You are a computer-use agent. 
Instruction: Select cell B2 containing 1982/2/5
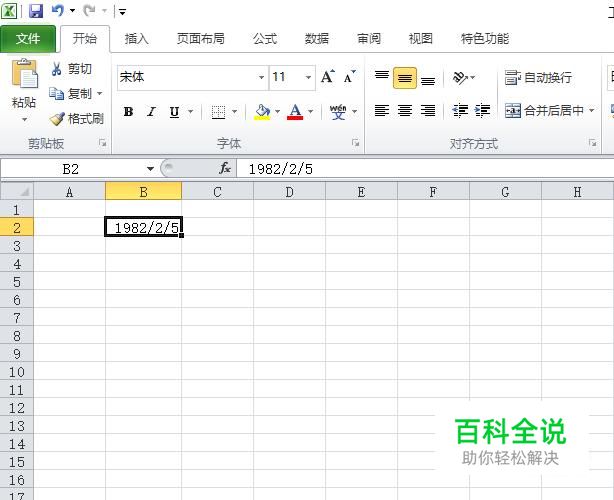[143, 227]
